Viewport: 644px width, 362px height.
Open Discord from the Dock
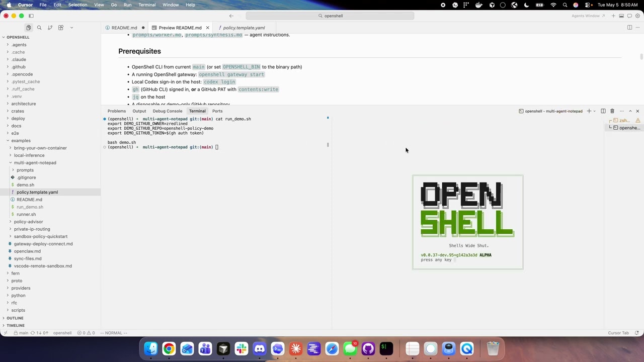pos(260,348)
